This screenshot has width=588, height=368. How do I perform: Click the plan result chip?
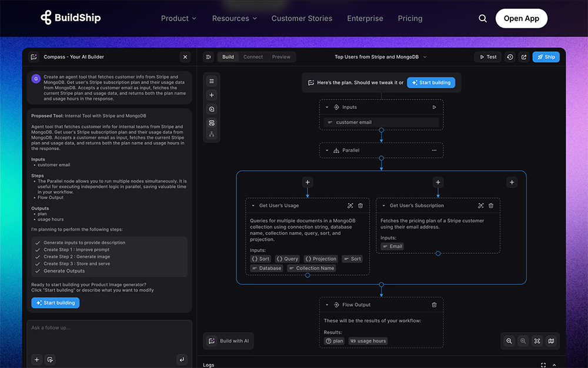(334, 341)
